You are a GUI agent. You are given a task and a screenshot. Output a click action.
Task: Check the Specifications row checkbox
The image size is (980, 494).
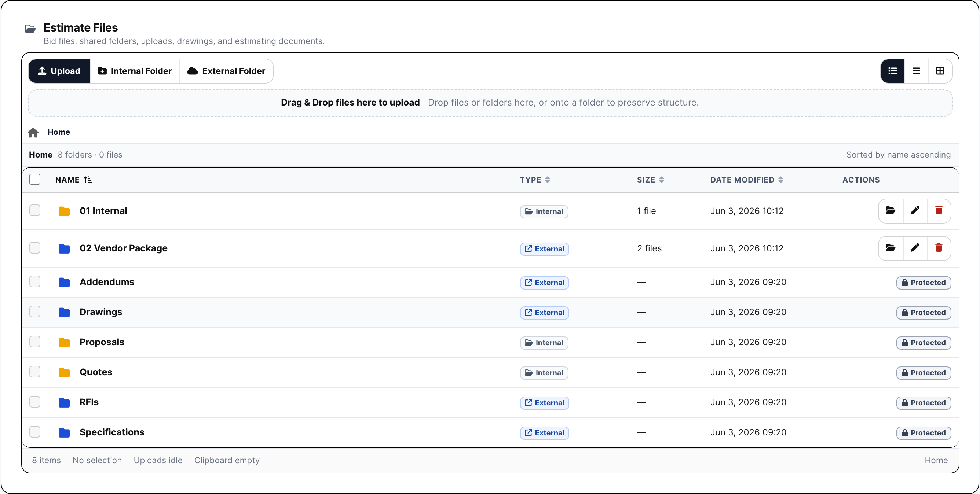pos(35,432)
